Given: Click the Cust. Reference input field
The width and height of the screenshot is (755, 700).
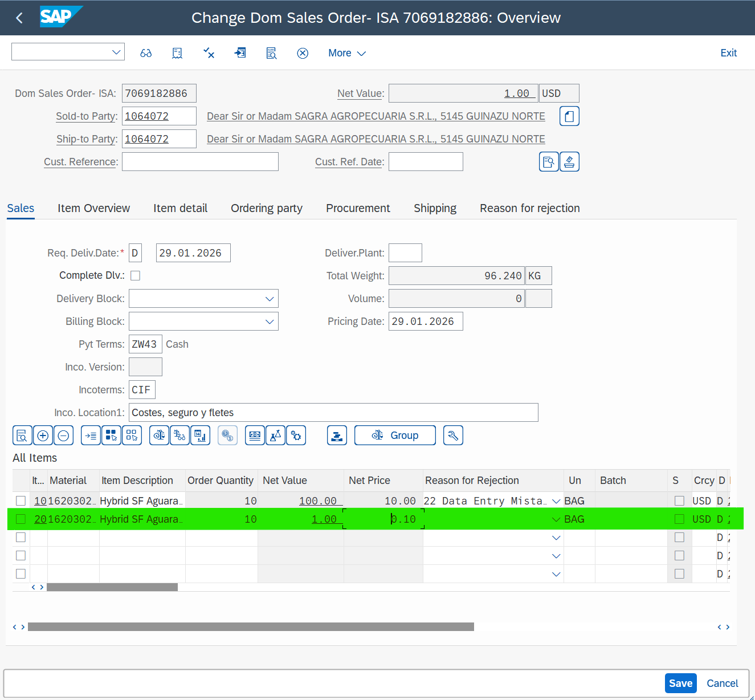Looking at the screenshot, I should 200,162.
